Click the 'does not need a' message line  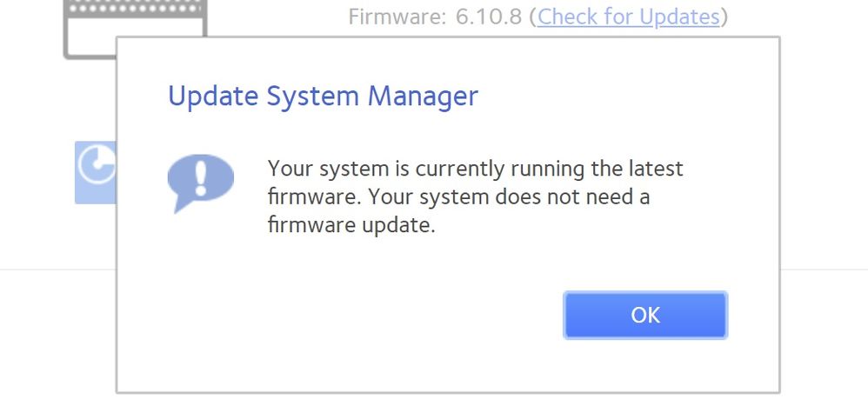pos(459,196)
